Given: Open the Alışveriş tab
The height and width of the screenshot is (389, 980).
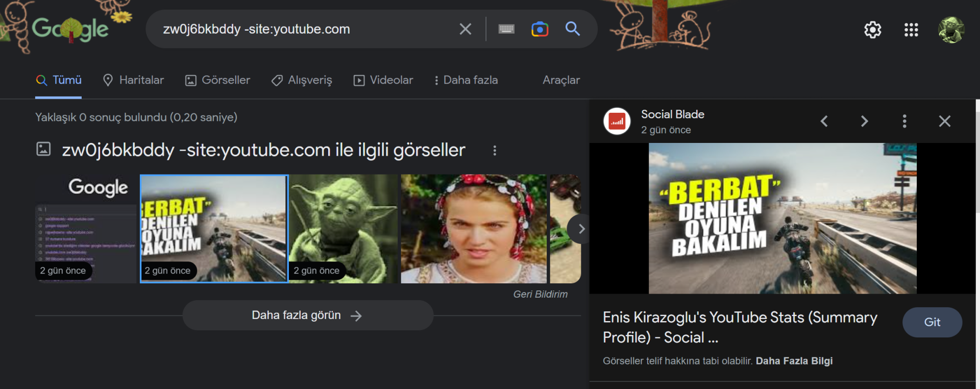Looking at the screenshot, I should click(x=302, y=80).
